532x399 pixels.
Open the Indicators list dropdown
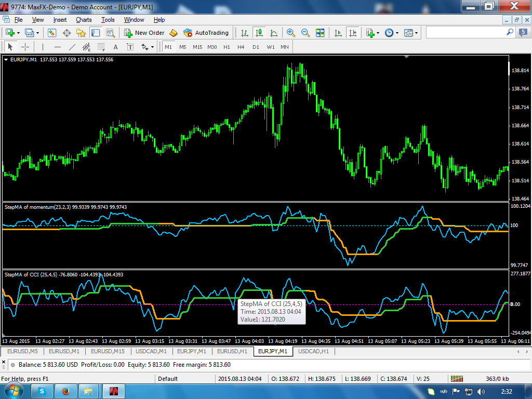[x=372, y=33]
